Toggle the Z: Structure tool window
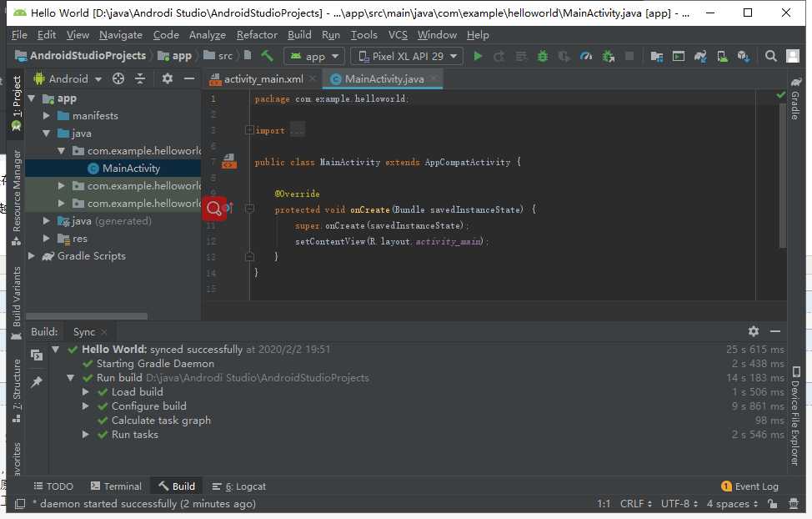 (16, 391)
